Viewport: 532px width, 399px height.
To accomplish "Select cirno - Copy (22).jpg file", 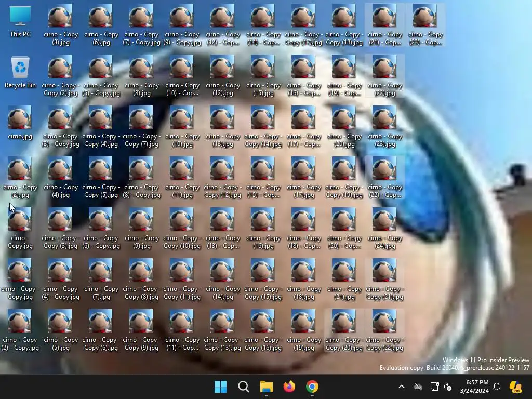I will click(x=385, y=75).
